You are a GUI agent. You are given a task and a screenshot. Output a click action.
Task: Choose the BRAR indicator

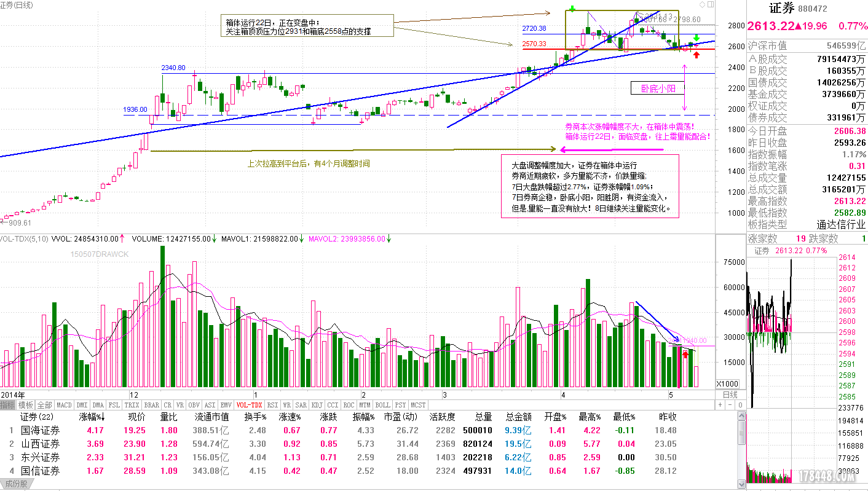coord(151,405)
